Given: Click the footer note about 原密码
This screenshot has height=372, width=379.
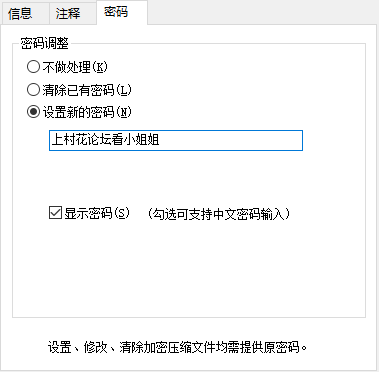Looking at the screenshot, I should click(x=177, y=347).
